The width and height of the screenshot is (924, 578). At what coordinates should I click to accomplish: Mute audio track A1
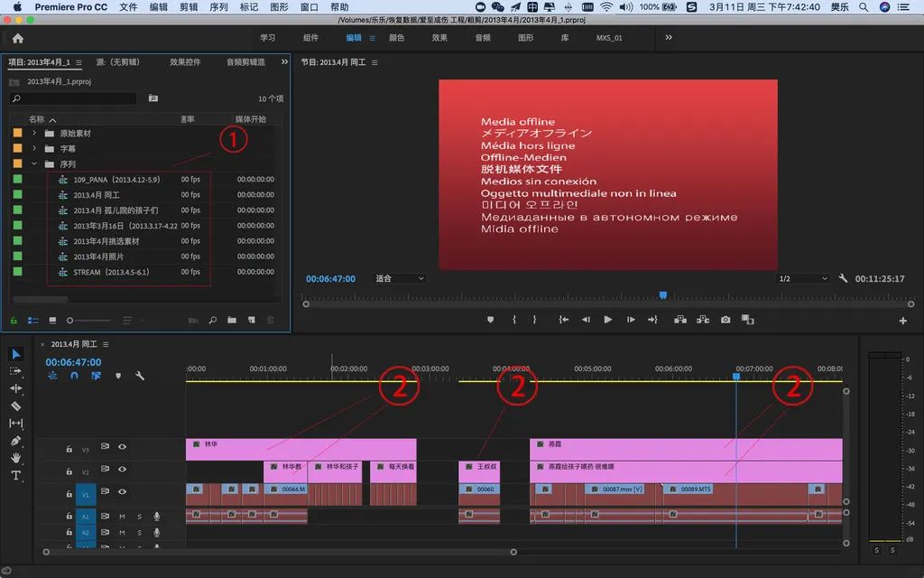pos(122,516)
